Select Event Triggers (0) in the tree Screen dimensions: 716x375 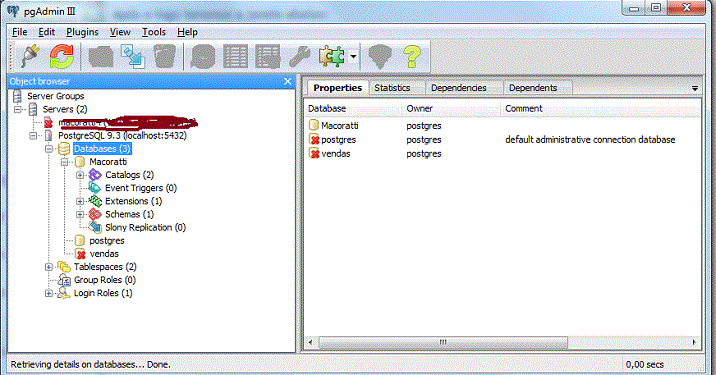pos(141,188)
